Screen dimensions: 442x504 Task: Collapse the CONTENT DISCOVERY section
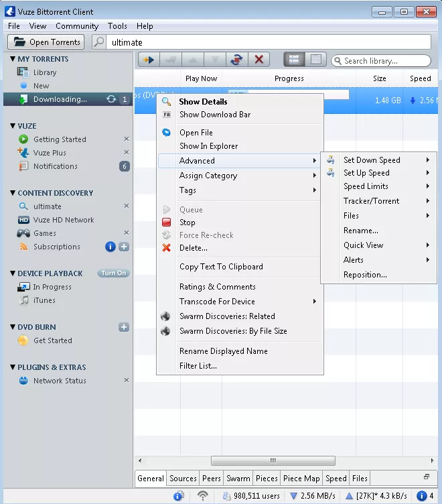[x=13, y=193]
